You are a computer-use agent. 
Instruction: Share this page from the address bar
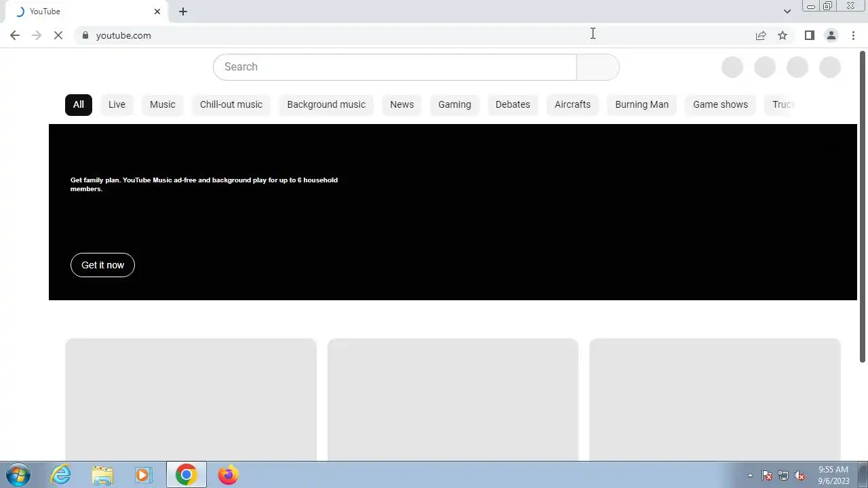click(x=761, y=35)
